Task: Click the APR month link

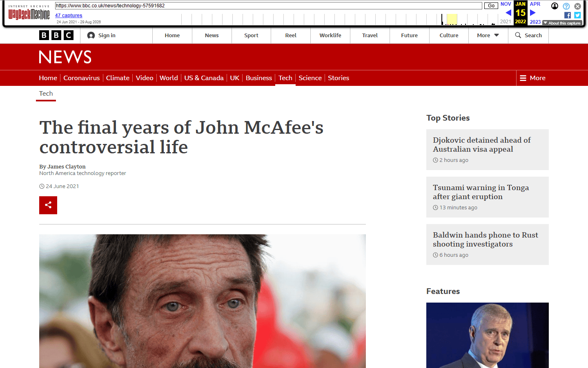Action: tap(535, 4)
